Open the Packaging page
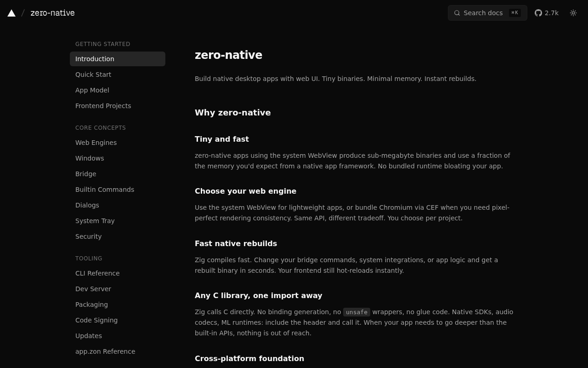 [118, 305]
